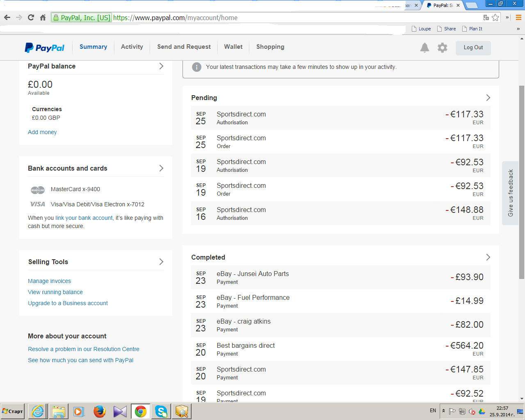Expand the PayPal balance section

click(x=161, y=66)
